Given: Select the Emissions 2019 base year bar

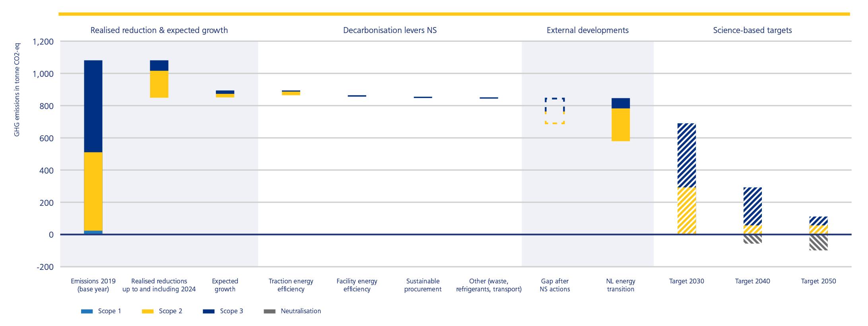Looking at the screenshot, I should pyautogui.click(x=93, y=147).
